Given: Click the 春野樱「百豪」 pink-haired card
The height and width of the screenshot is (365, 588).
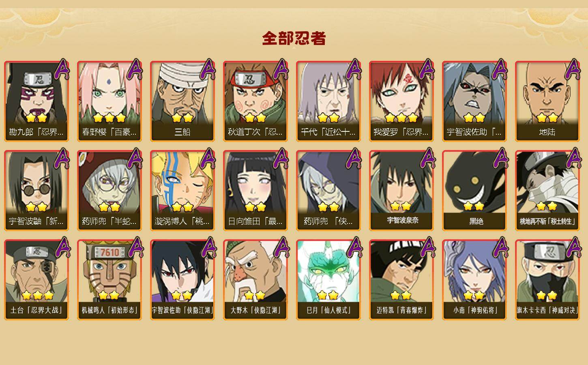Looking at the screenshot, I should coord(109,101).
